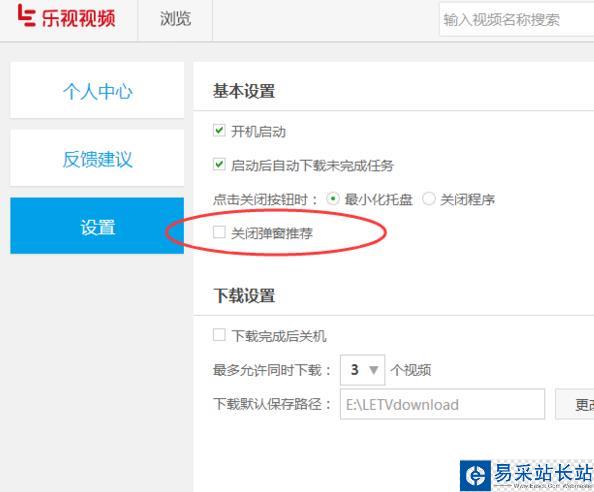Select the 设置 sidebar item
594x492 pixels.
(97, 226)
